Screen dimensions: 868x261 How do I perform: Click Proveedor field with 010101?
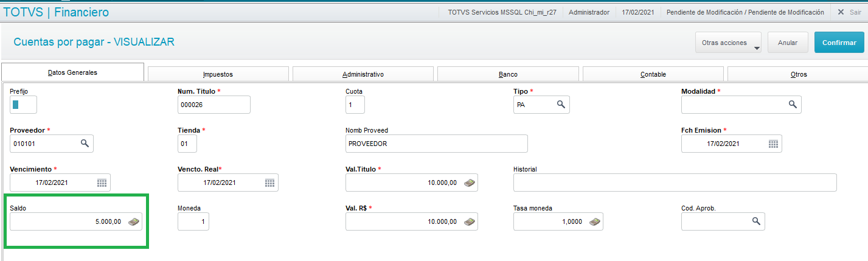pyautogui.click(x=52, y=144)
